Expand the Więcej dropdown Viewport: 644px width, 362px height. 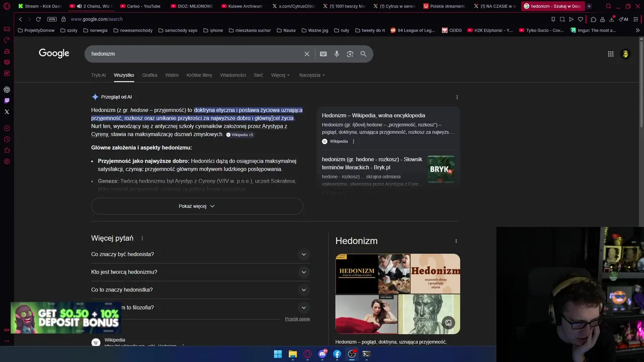click(280, 75)
